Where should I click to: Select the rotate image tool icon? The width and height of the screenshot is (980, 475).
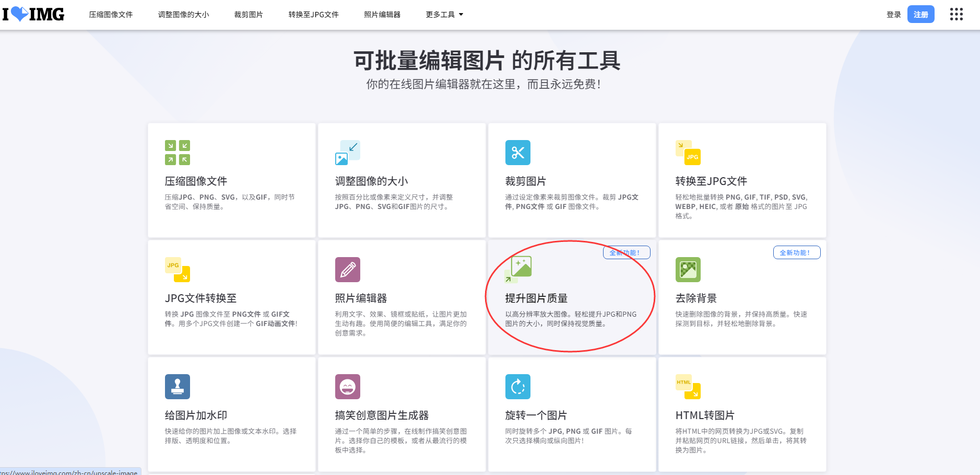[x=518, y=386]
